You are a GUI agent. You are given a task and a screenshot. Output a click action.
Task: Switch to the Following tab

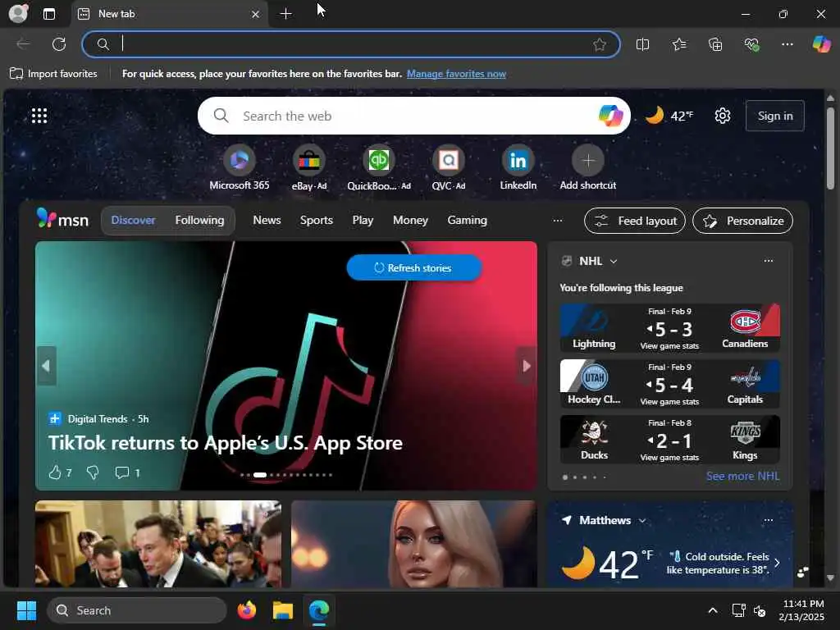(x=199, y=220)
